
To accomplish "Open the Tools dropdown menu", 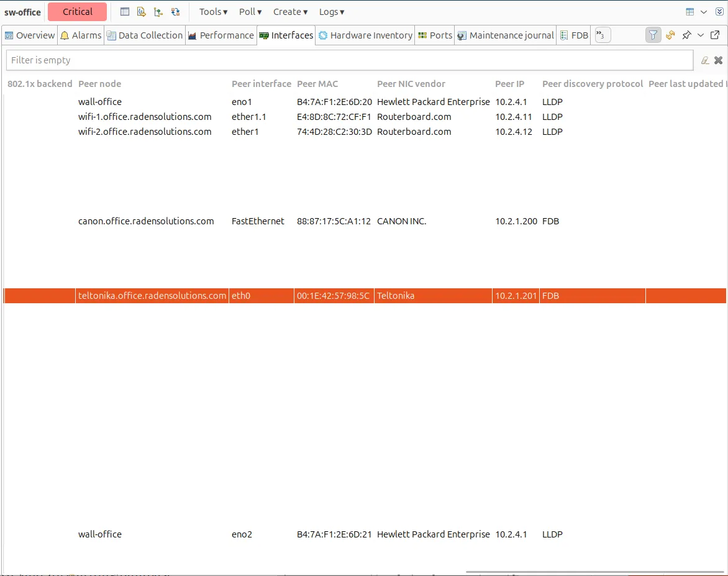I will 212,12.
